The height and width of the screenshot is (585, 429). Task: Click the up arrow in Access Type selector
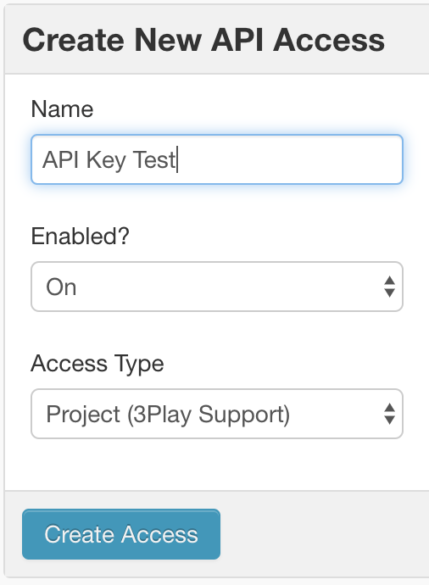pos(389,407)
